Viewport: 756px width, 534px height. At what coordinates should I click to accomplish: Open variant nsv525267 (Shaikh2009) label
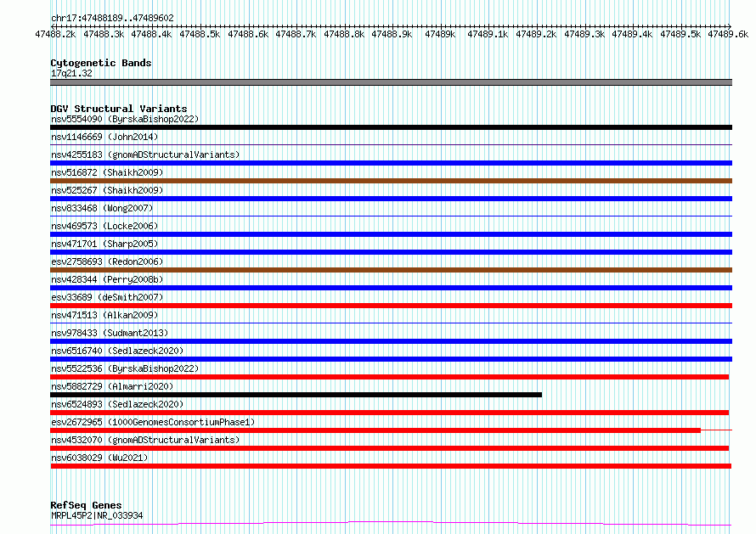pos(107,190)
